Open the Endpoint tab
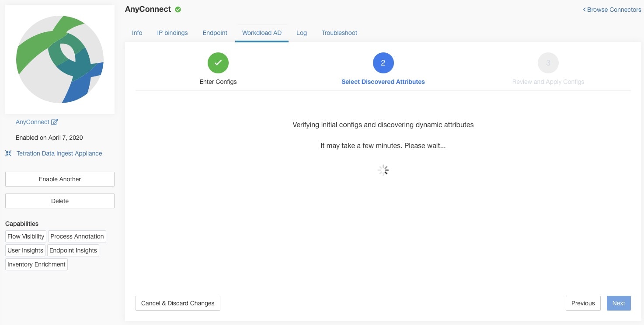644x325 pixels. coord(215,33)
